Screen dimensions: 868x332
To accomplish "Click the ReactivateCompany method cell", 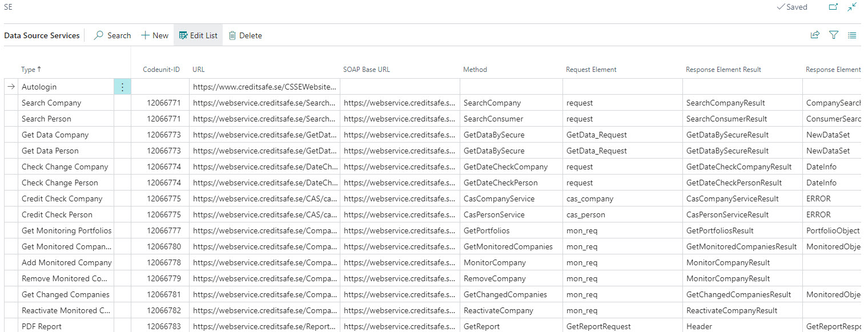I will (x=511, y=311).
